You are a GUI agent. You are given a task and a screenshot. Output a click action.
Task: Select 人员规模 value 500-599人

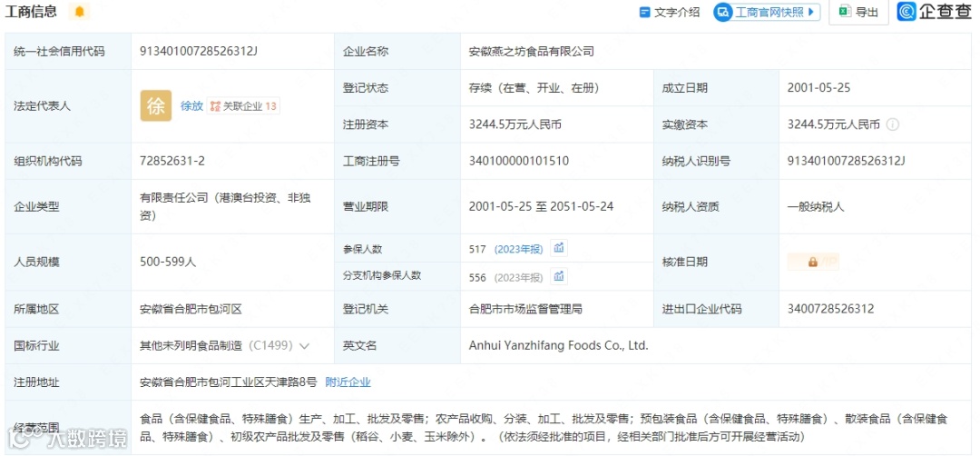(168, 263)
